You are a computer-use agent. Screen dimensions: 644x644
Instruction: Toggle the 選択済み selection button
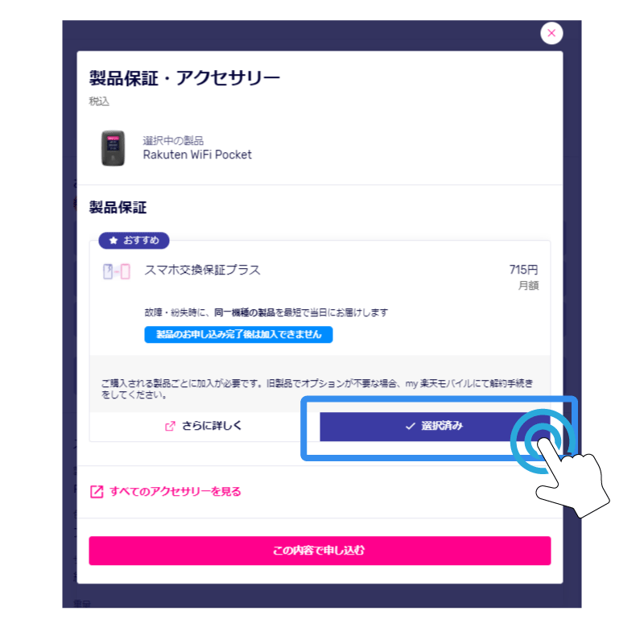coord(435,427)
